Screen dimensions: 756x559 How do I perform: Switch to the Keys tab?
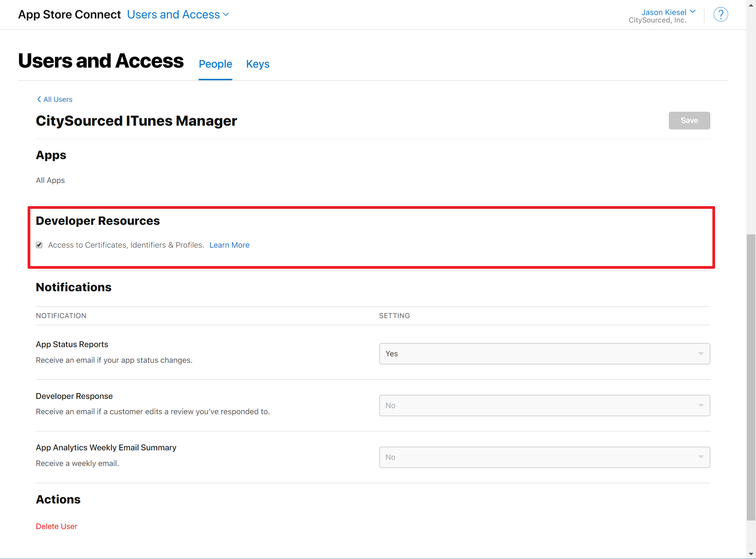tap(258, 64)
